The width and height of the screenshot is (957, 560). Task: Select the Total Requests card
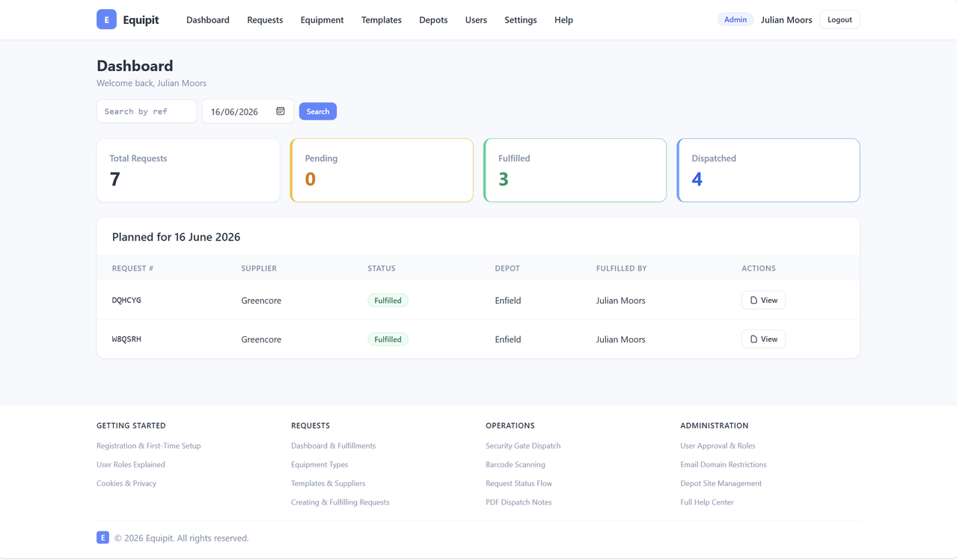pyautogui.click(x=188, y=170)
